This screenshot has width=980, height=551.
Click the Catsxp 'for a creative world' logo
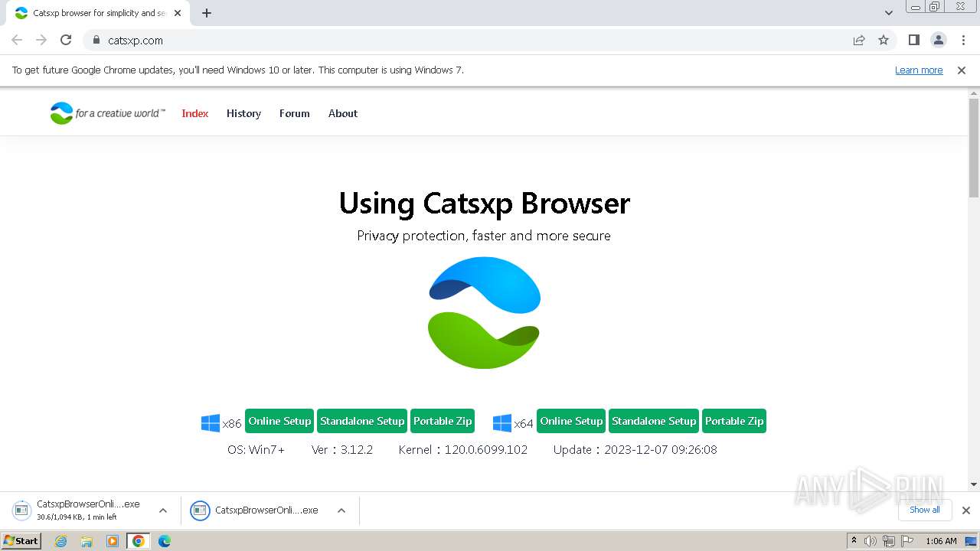(107, 113)
